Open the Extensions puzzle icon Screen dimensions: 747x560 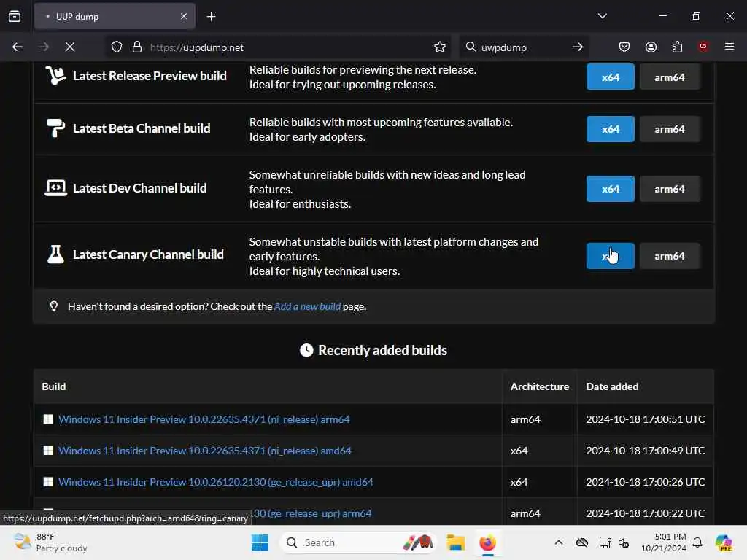(x=677, y=47)
